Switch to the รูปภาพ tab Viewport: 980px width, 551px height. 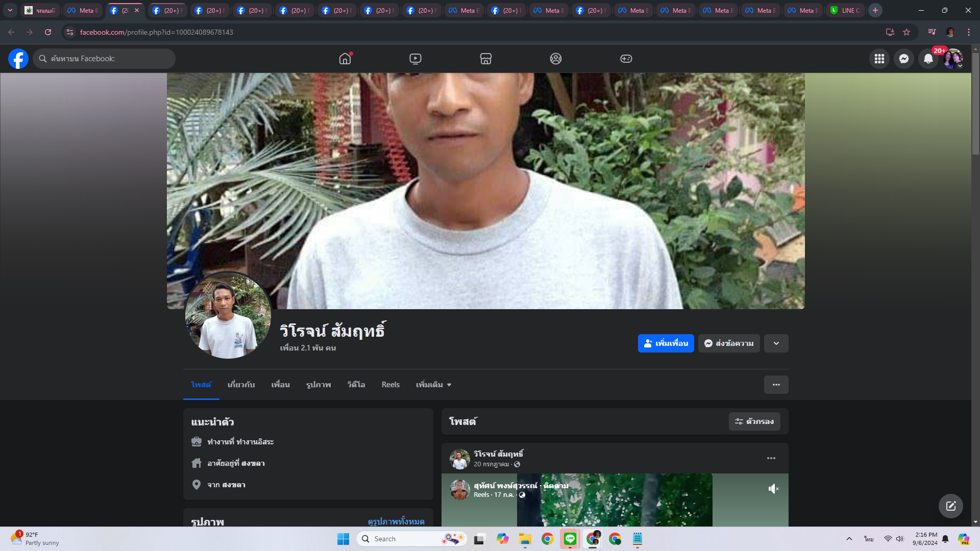[x=318, y=385]
